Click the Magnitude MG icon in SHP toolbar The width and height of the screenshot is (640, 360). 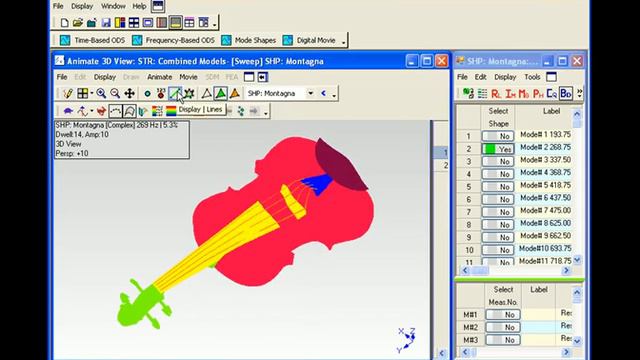524,94
